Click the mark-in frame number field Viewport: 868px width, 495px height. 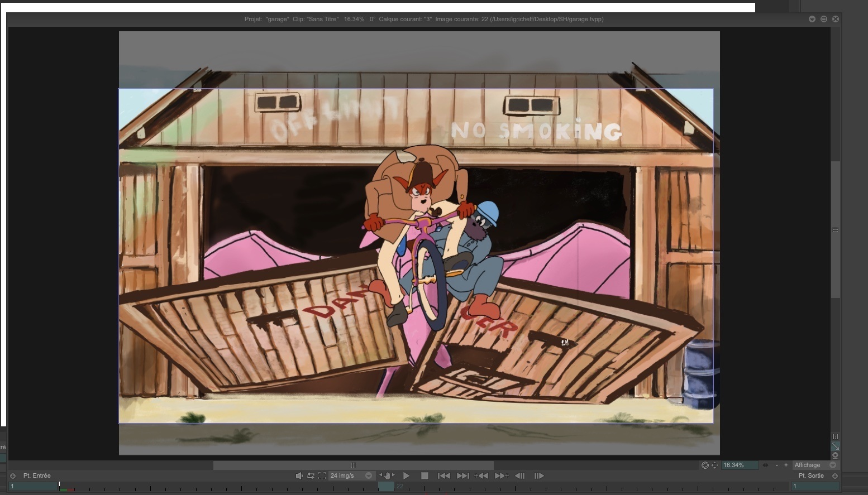click(x=33, y=487)
